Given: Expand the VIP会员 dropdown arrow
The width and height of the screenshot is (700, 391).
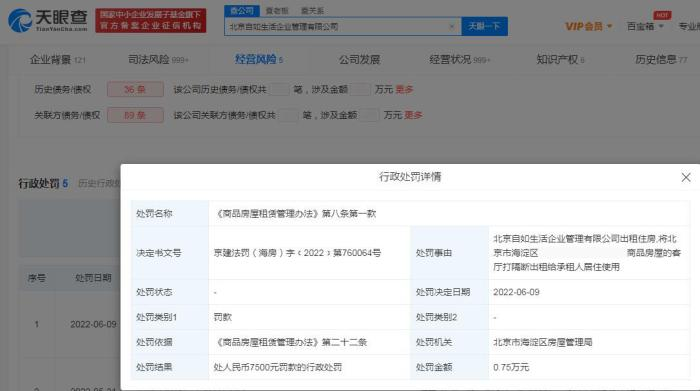Looking at the screenshot, I should 609,26.
